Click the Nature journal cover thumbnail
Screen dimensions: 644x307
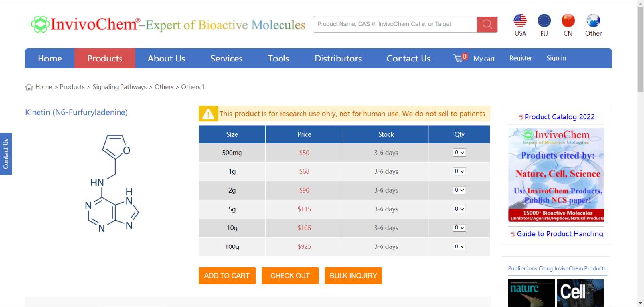[531, 293]
